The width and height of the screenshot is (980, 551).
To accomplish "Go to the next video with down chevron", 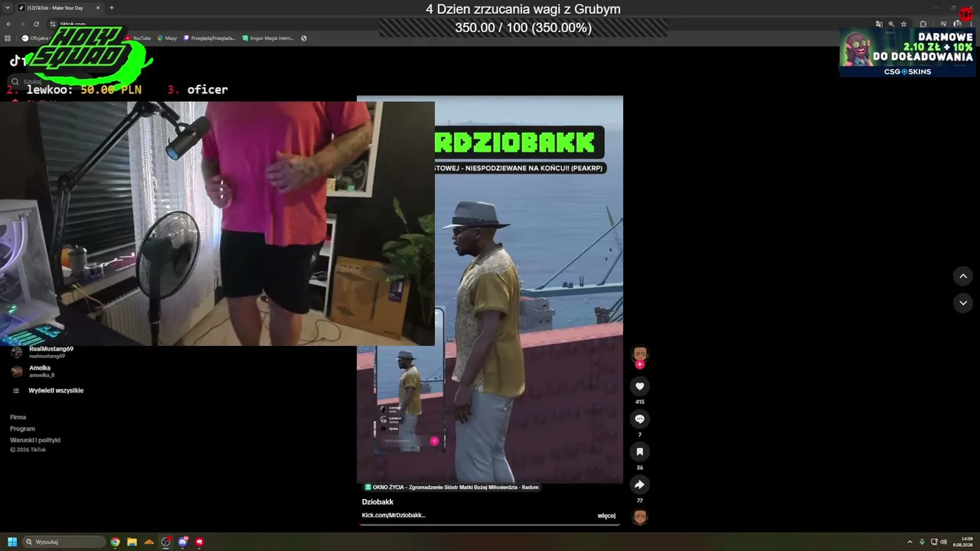I will (963, 303).
